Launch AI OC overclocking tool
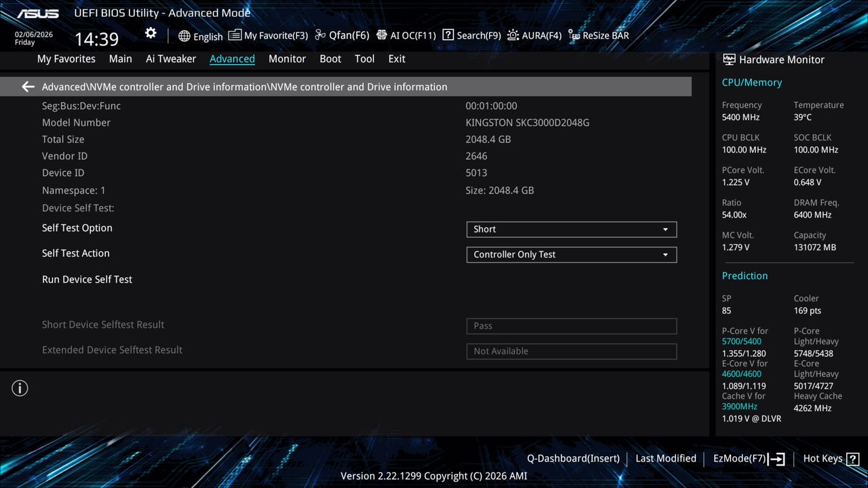Screen dimensions: 868x488 [x=406, y=35]
